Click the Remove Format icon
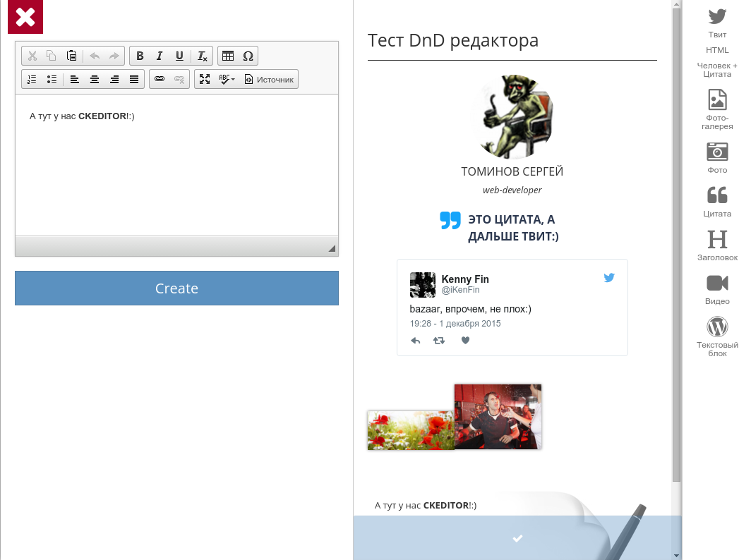751x560 pixels. pos(202,56)
